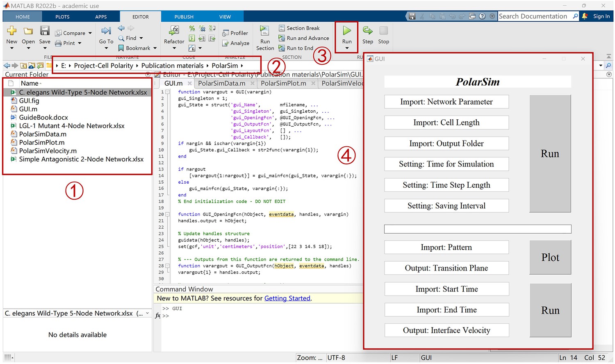Expand the Print dropdown arrow

pyautogui.click(x=80, y=43)
